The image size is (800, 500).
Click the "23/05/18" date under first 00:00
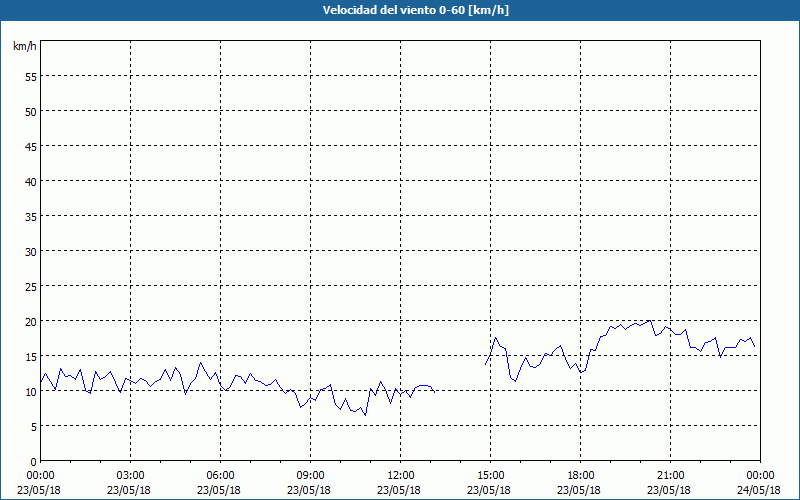tap(39, 490)
